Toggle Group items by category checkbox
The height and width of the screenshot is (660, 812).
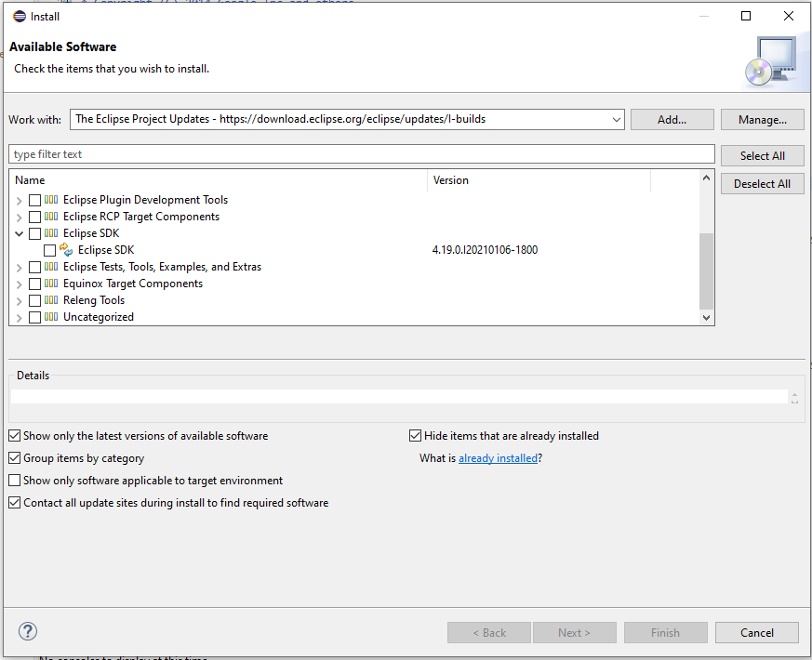(15, 458)
